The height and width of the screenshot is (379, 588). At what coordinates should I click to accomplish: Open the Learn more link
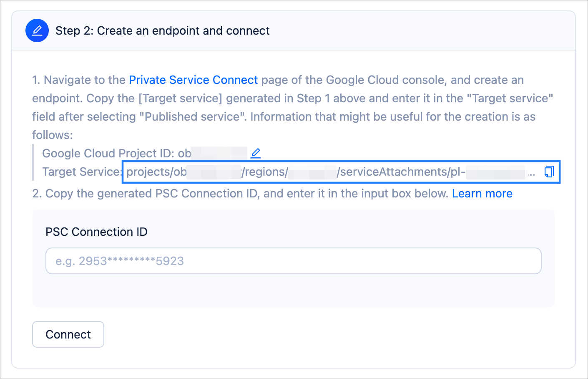click(x=482, y=193)
